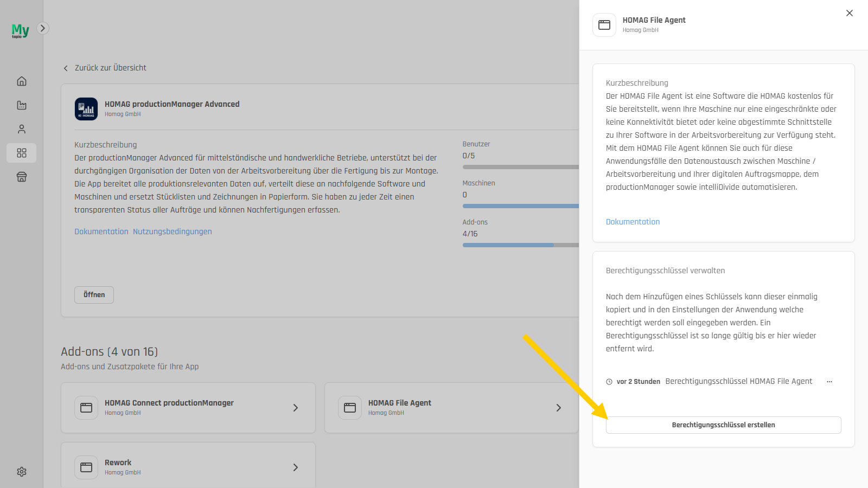The width and height of the screenshot is (868, 488).
Task: Click File Agent add-on card icon
Action: tap(350, 408)
